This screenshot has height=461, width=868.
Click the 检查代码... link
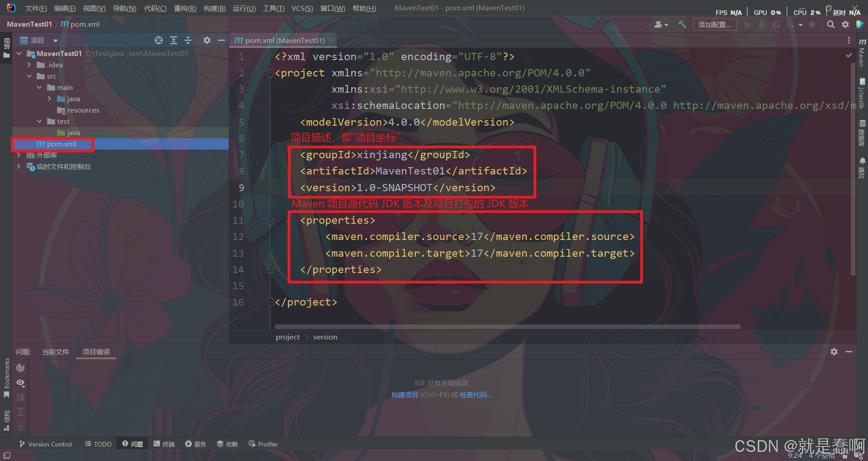476,395
